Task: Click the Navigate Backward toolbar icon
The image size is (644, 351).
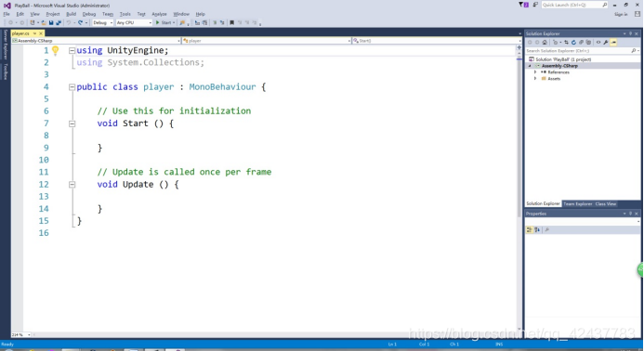Action: pos(10,22)
